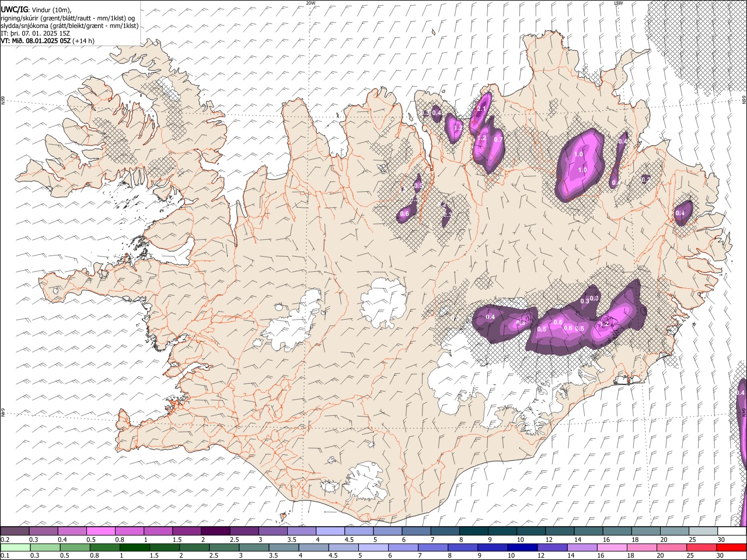Pick the 20 swatch in top snow legend row

(675, 531)
